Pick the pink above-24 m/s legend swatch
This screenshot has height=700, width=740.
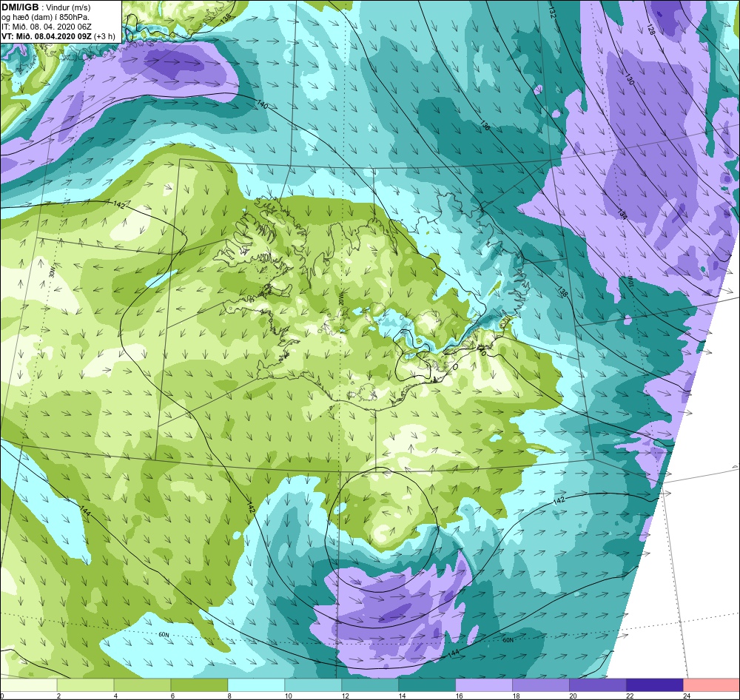pos(711,684)
